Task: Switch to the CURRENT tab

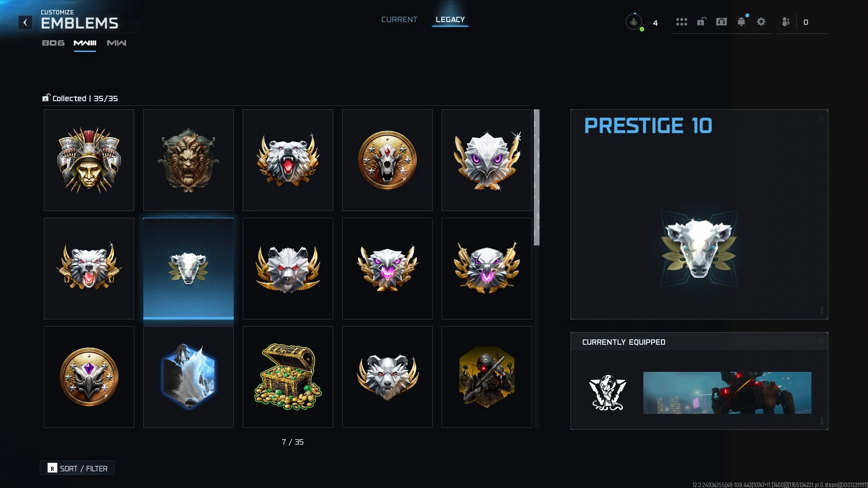Action: pos(399,19)
